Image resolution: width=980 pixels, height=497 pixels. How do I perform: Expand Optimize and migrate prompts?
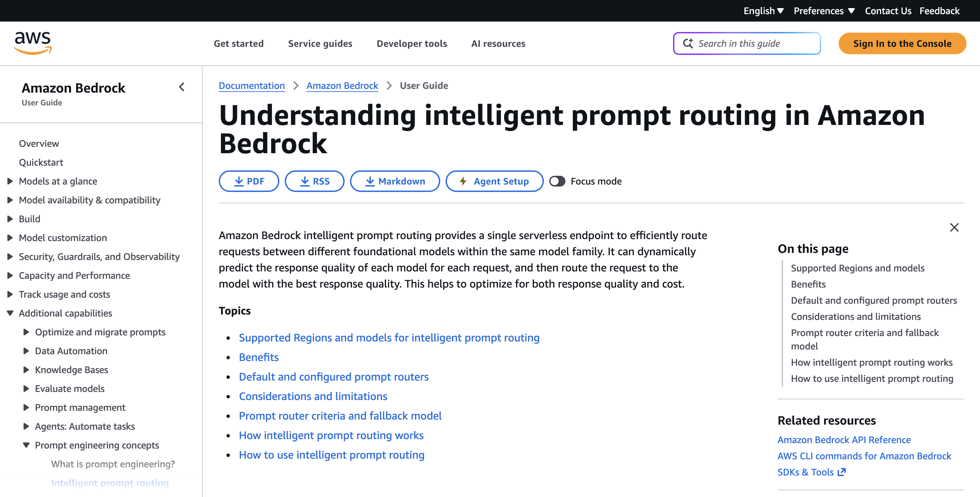click(26, 332)
